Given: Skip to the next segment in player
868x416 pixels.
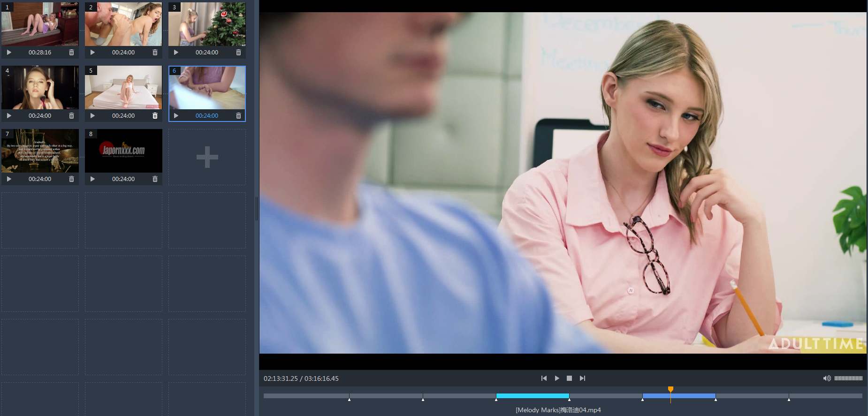Looking at the screenshot, I should (582, 378).
